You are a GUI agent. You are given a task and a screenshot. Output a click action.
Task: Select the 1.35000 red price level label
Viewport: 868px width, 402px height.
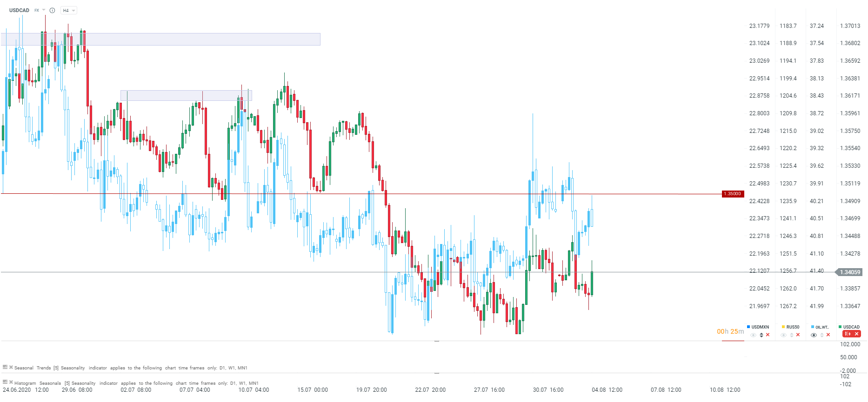(733, 194)
